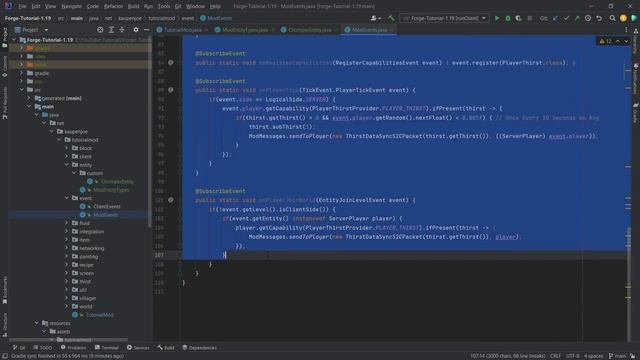Hide the Project panel minus icon
This screenshot has height=360, width=640.
147,30
